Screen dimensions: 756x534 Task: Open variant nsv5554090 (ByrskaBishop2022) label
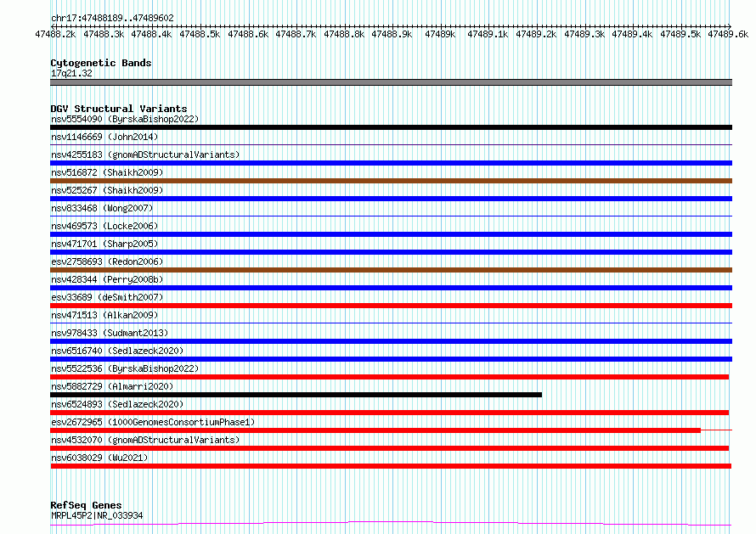click(125, 119)
